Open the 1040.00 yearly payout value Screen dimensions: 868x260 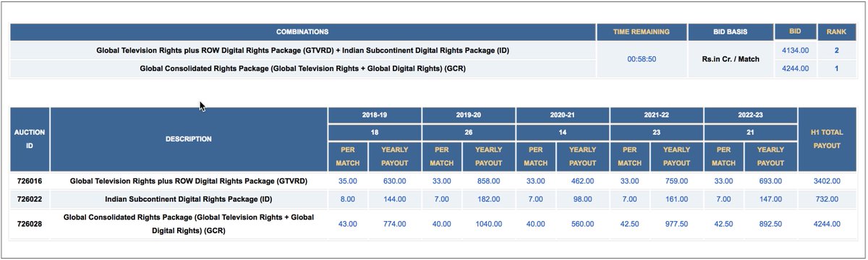point(489,224)
